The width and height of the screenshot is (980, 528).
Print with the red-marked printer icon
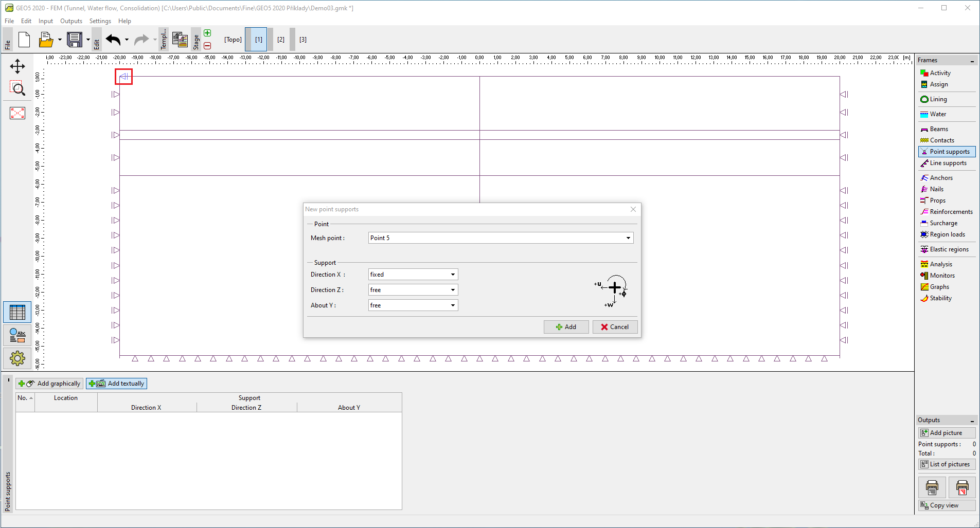click(x=962, y=487)
